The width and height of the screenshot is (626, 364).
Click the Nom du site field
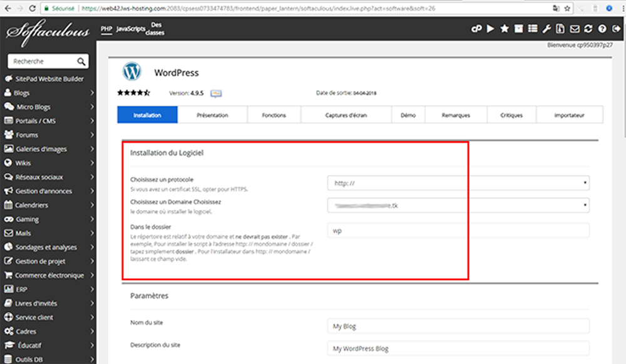coord(458,326)
